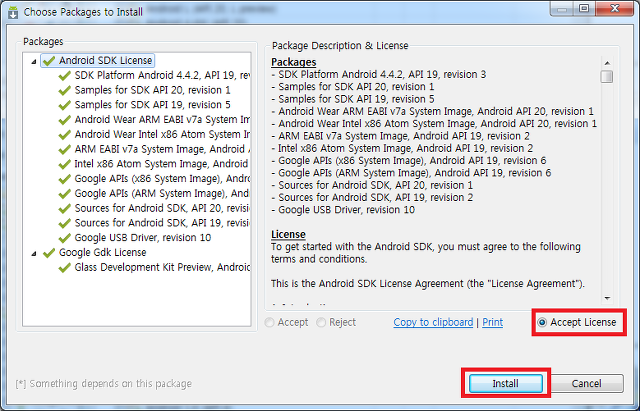Click checkmark beside Glass Development Kit Preview
Viewport: 640px width, 411px height.
[x=64, y=267]
